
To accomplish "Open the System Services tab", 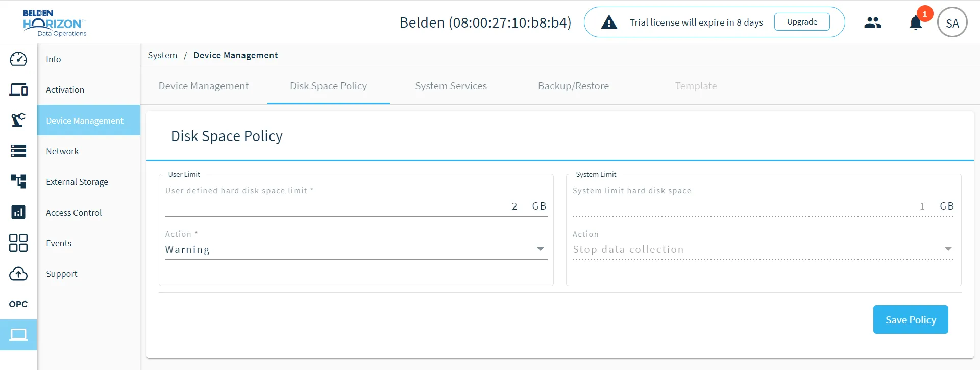I will [451, 86].
